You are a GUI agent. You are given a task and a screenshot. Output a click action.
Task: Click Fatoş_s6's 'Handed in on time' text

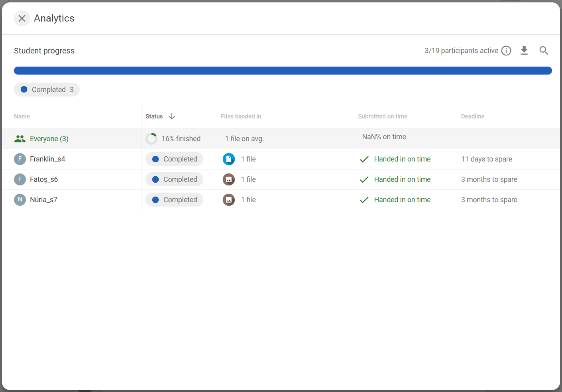[402, 179]
